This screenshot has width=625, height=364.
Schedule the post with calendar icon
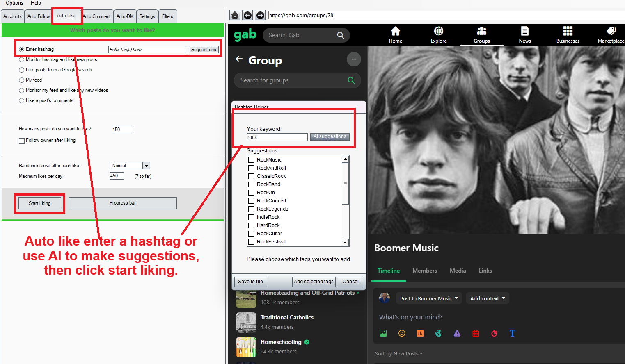(476, 333)
